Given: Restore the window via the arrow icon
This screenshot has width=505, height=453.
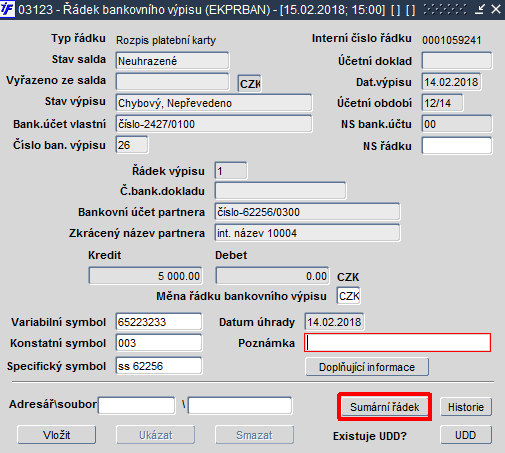Looking at the screenshot, I should tap(479, 9).
